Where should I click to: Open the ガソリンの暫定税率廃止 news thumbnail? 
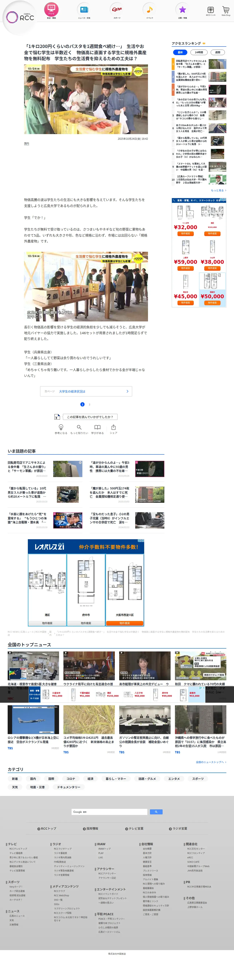(x=145, y=720)
